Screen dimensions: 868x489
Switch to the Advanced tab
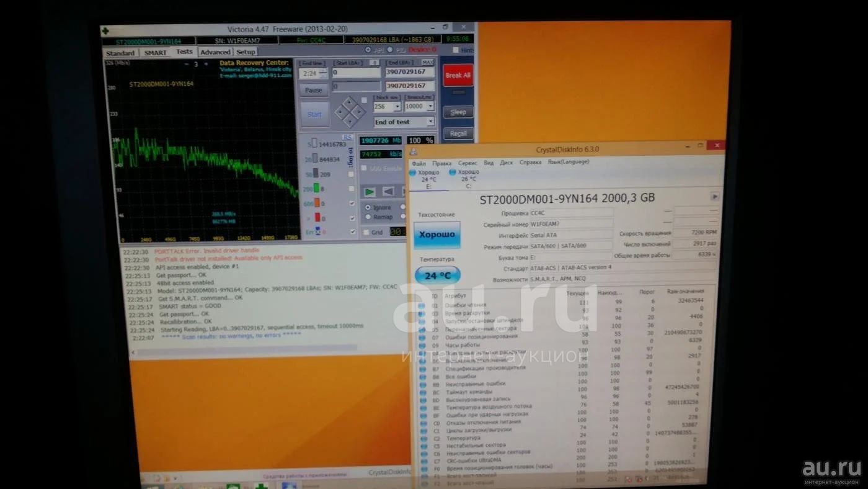click(x=215, y=52)
